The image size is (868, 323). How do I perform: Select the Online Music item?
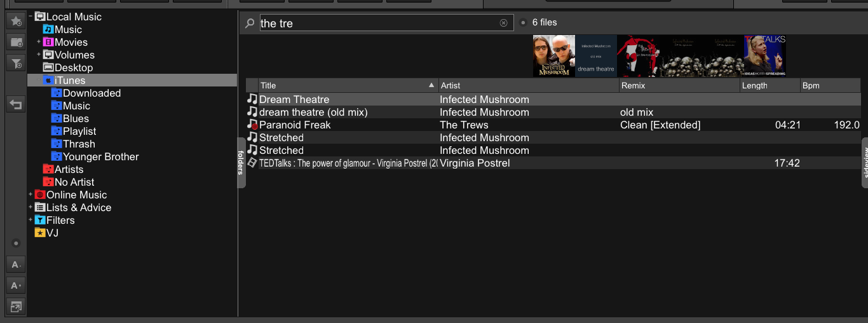tap(71, 195)
